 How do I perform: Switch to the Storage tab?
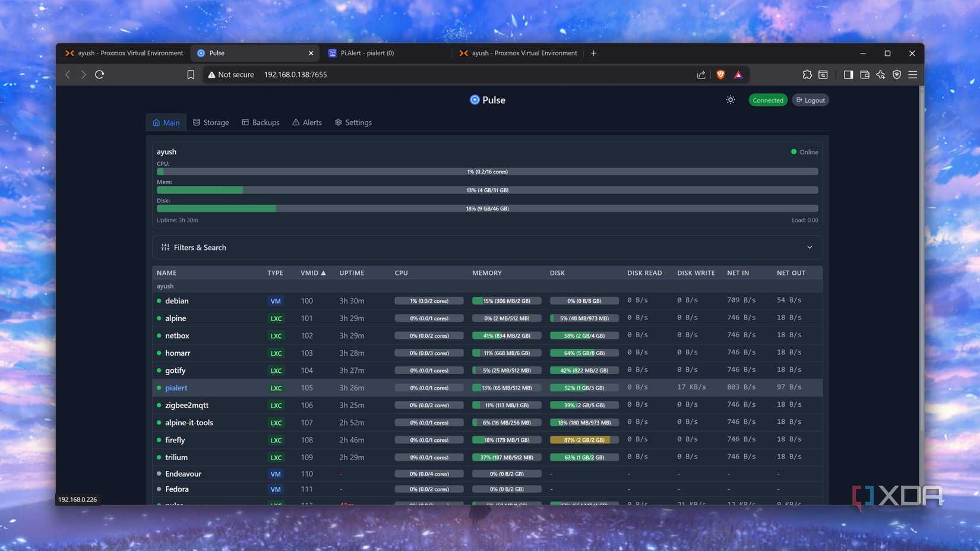pos(210,122)
